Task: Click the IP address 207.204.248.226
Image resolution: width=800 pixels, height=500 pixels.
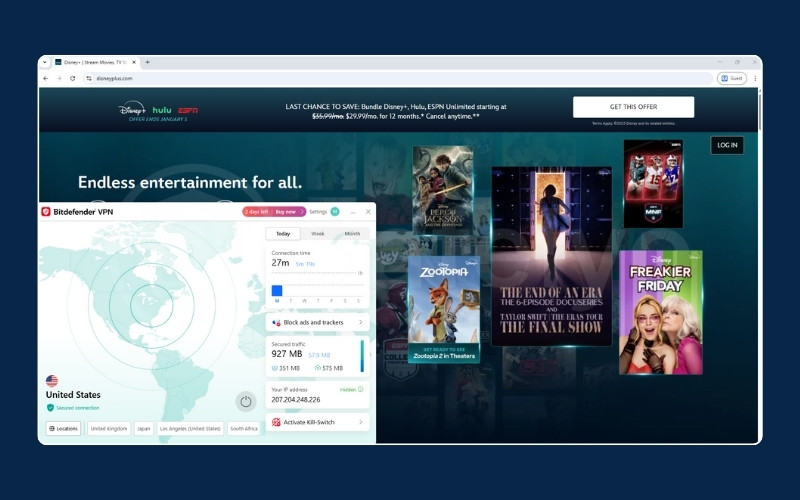Action: click(296, 399)
